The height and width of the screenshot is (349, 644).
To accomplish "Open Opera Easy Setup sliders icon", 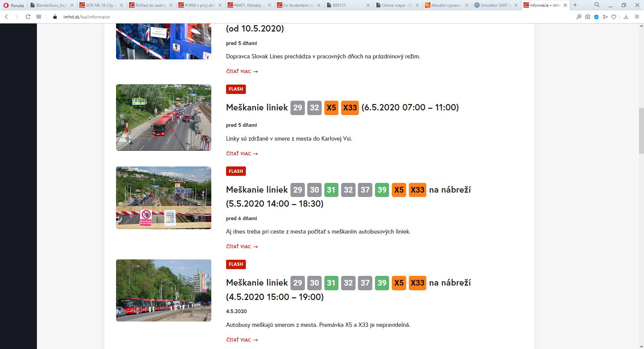I will [637, 17].
